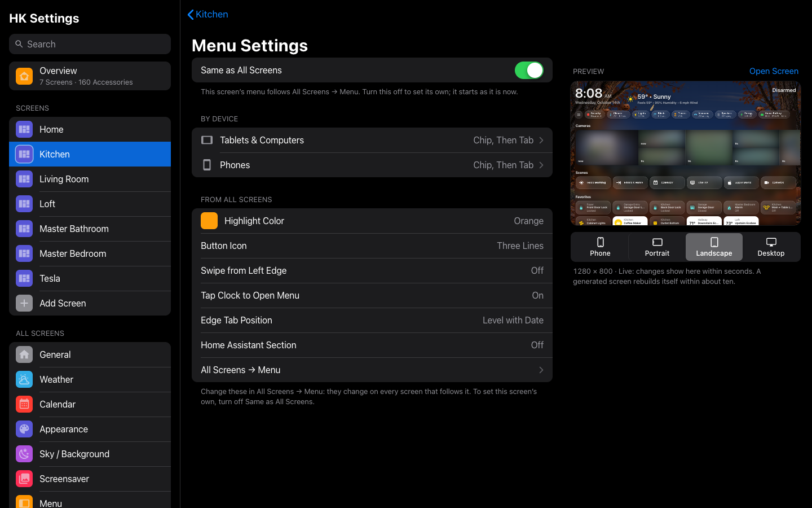
Task: Open the Screensaver photos icon
Action: click(24, 479)
